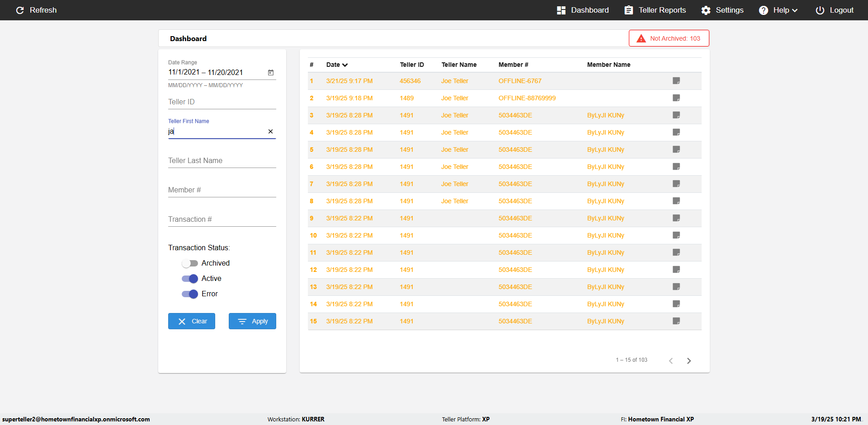This screenshot has width=868, height=425.
Task: Open the date range calendar picker
Action: click(271, 73)
